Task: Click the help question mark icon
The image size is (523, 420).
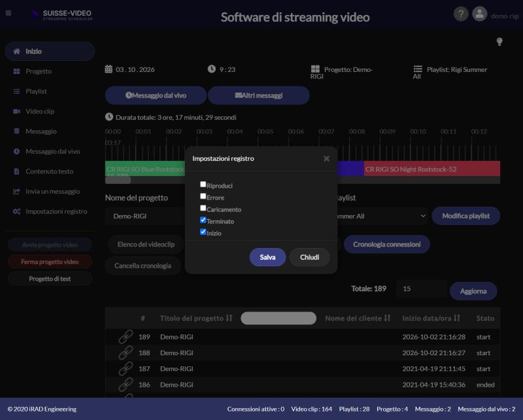Action: [x=461, y=14]
